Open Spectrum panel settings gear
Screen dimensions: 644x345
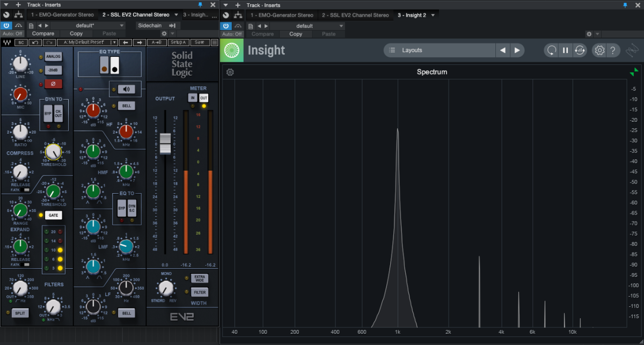click(230, 72)
